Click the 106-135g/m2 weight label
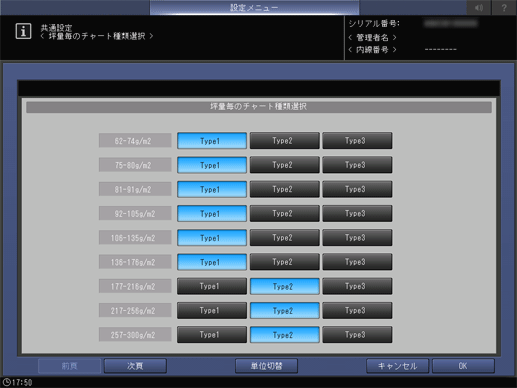The height and width of the screenshot is (388, 517). tap(135, 238)
